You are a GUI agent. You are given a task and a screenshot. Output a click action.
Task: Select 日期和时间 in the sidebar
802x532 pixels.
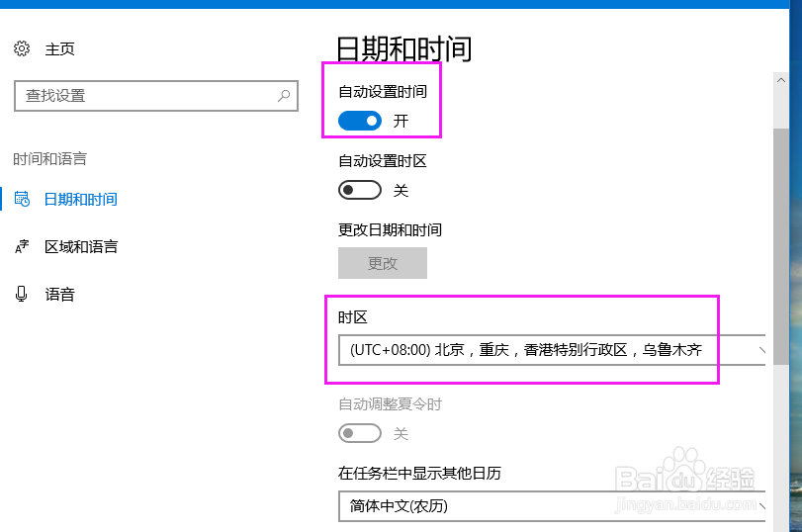(81, 199)
